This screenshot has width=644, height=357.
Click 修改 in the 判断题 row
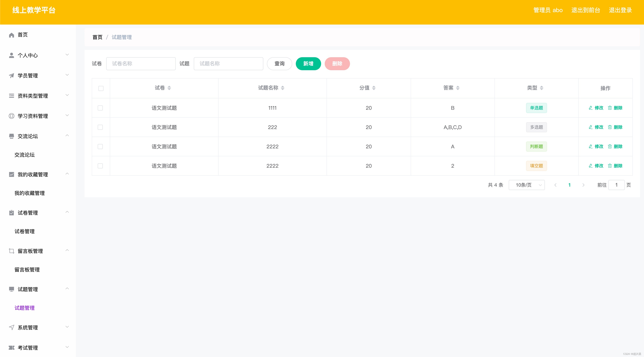(599, 146)
